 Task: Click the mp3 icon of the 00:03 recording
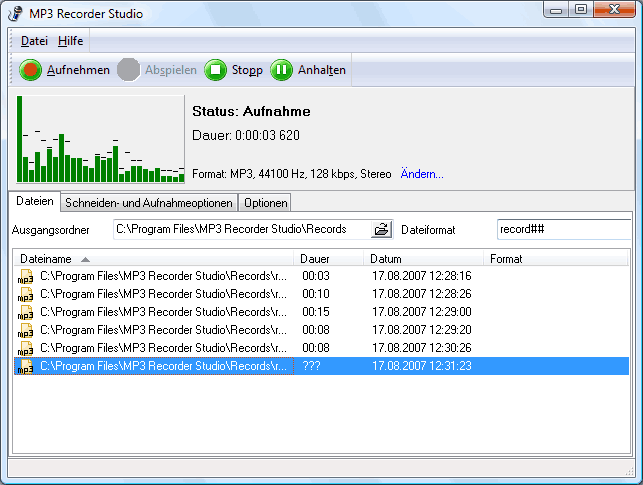25,276
